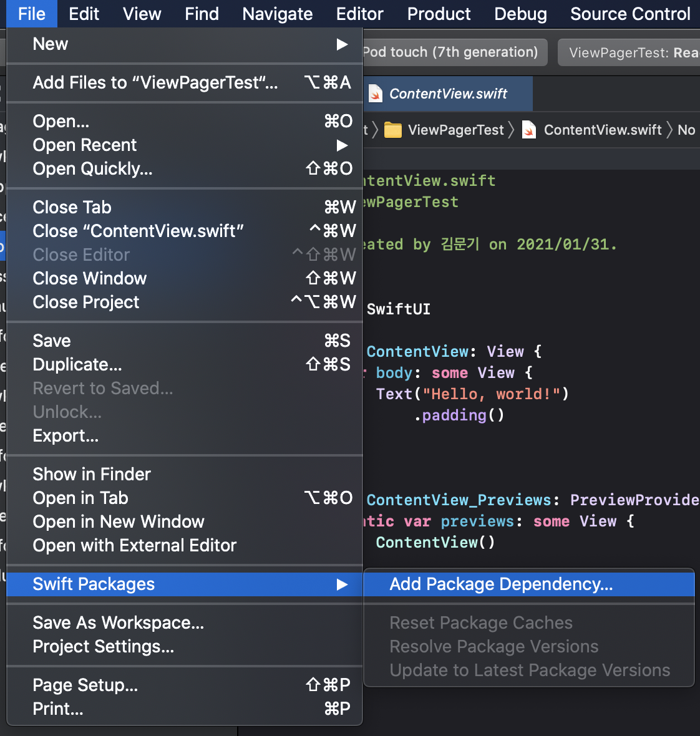The height and width of the screenshot is (736, 700).
Task: Open the Source Control menu
Action: coord(630,14)
